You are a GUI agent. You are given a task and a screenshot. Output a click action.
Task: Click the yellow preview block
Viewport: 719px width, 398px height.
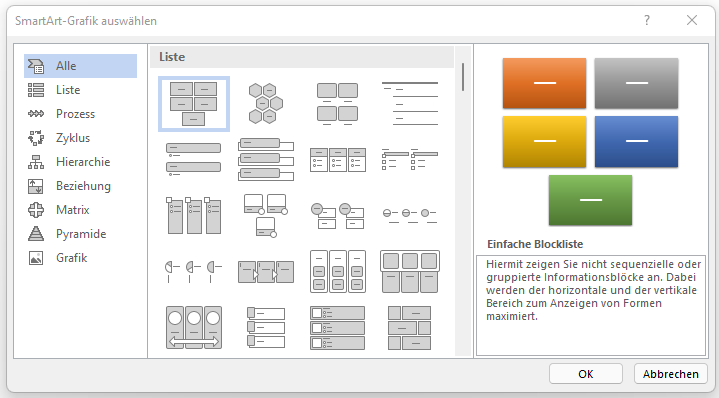[x=544, y=141]
